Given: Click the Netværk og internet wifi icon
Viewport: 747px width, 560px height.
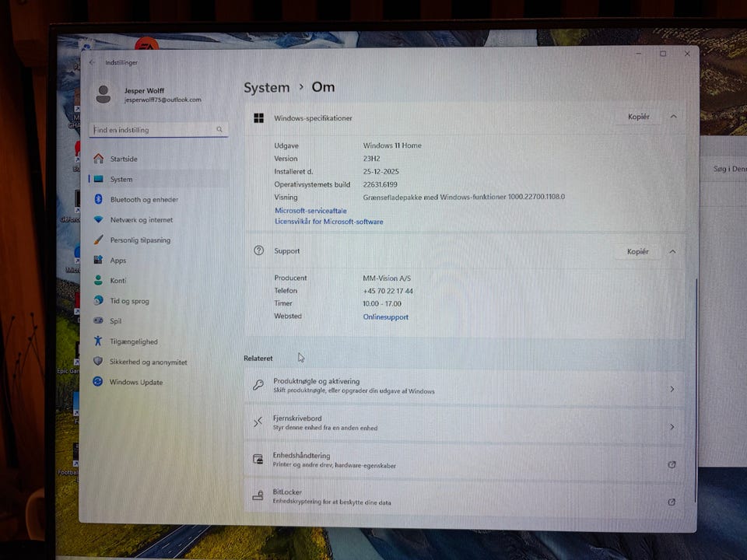Looking at the screenshot, I should [99, 219].
